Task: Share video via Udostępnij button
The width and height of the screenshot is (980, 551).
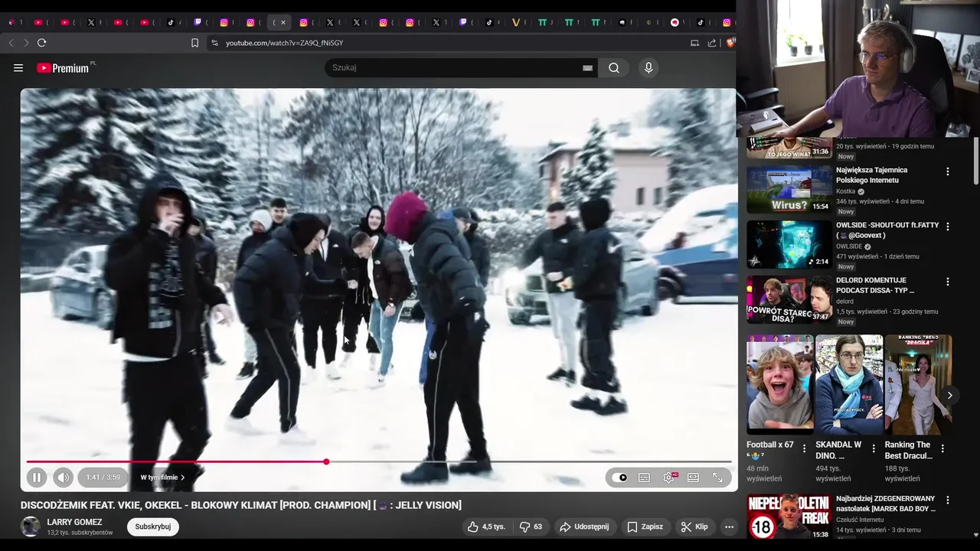Action: point(584,527)
